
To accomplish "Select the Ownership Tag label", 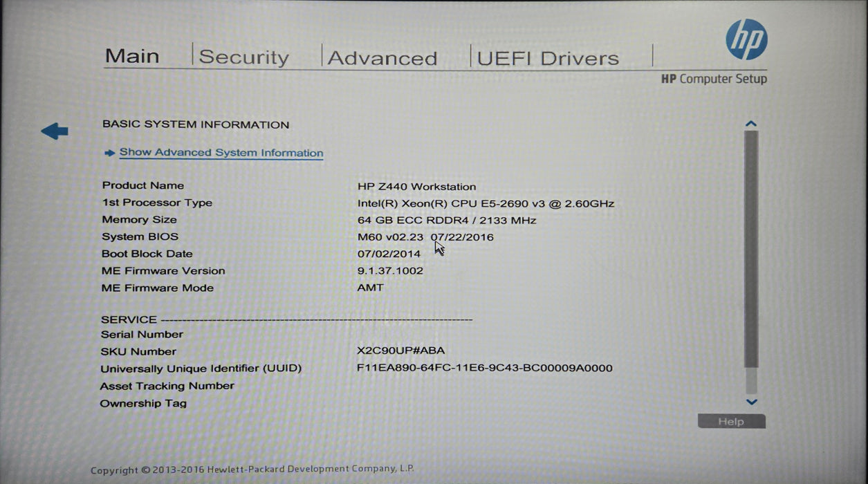I will pyautogui.click(x=143, y=403).
